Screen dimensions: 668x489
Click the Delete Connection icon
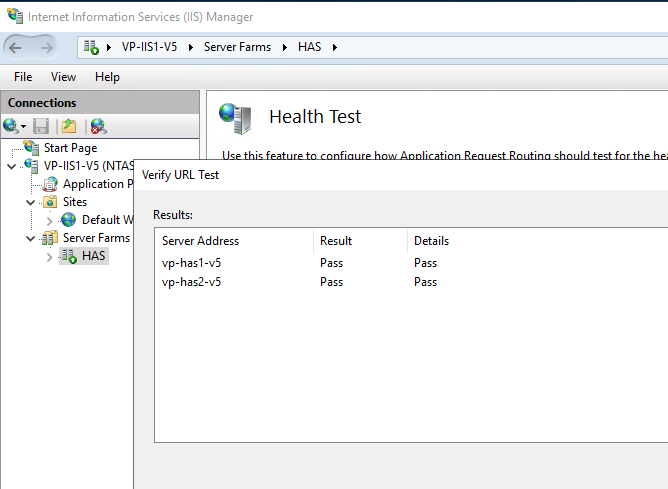[x=97, y=126]
